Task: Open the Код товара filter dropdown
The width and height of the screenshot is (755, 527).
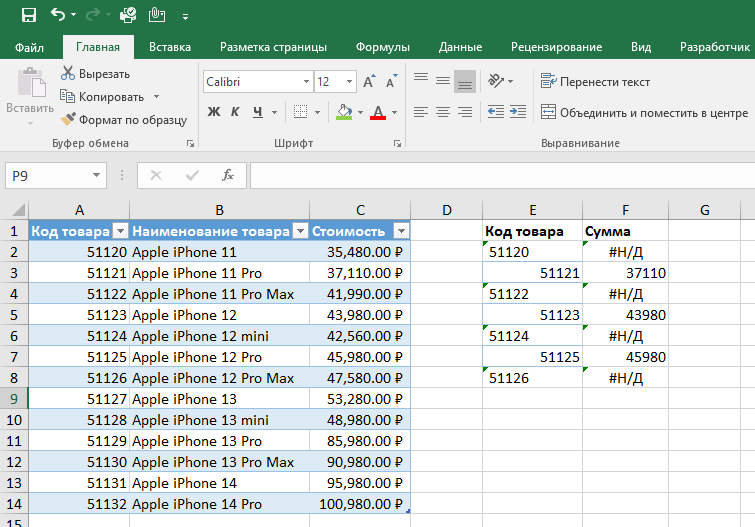Action: (x=120, y=231)
